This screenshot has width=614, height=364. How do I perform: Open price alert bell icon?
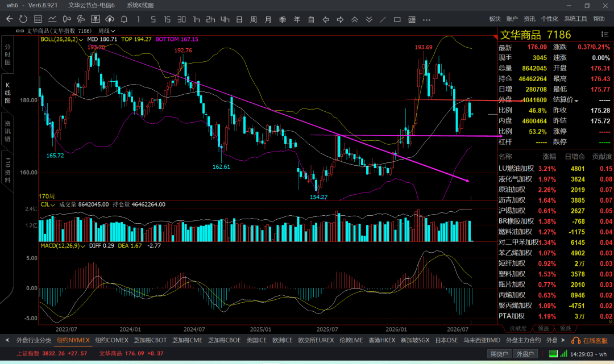pos(124,19)
